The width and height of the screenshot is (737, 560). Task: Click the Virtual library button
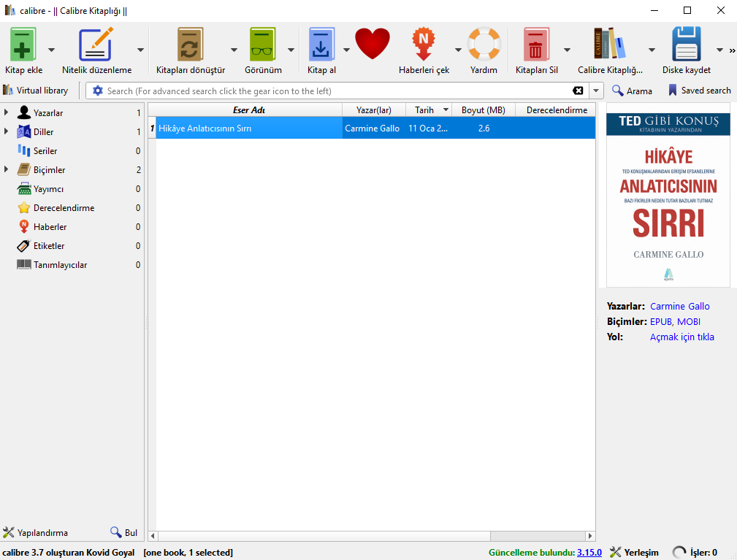click(x=36, y=91)
